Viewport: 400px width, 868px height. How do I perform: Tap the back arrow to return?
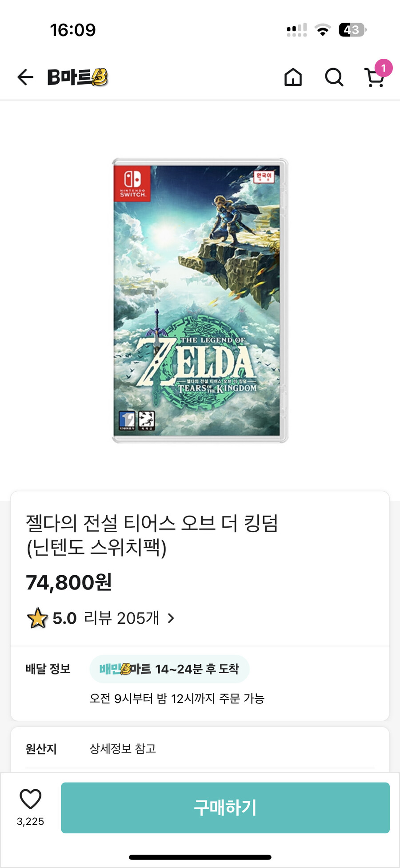point(25,77)
